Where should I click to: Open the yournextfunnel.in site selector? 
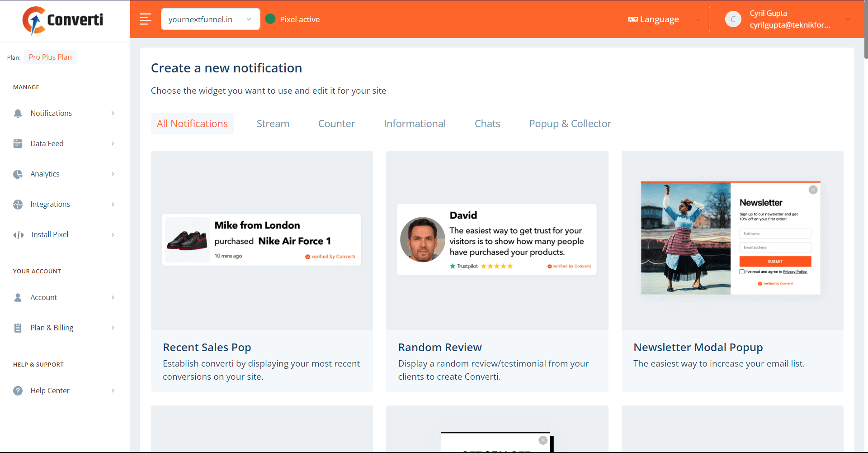click(210, 19)
